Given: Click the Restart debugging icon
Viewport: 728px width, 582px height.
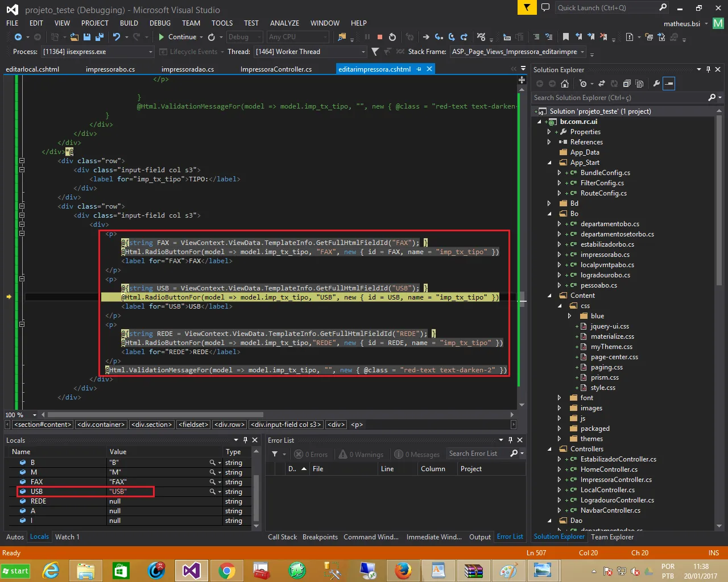Looking at the screenshot, I should coord(392,37).
